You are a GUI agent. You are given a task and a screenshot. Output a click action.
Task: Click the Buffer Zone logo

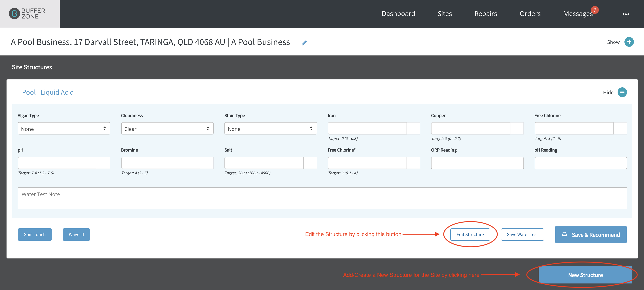click(27, 14)
